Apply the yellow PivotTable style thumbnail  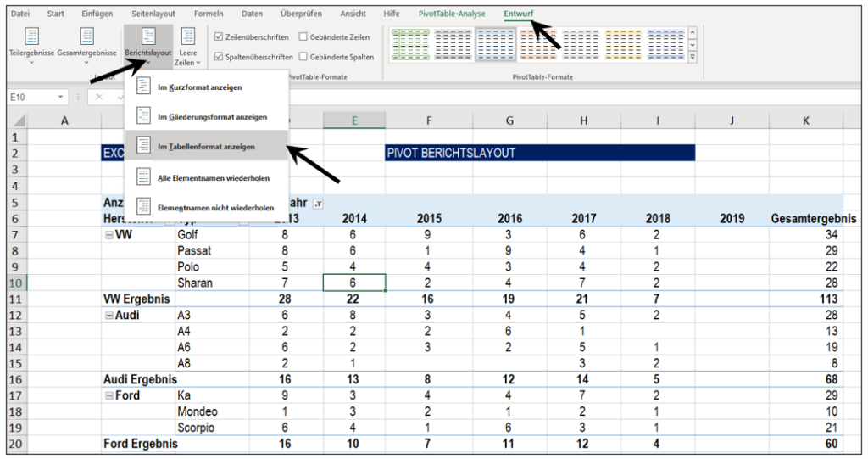(623, 44)
